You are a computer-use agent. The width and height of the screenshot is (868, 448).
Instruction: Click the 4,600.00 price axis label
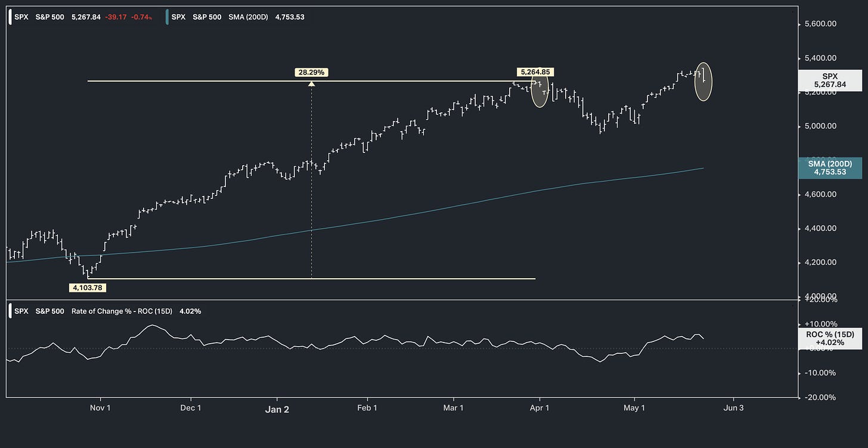(x=820, y=194)
